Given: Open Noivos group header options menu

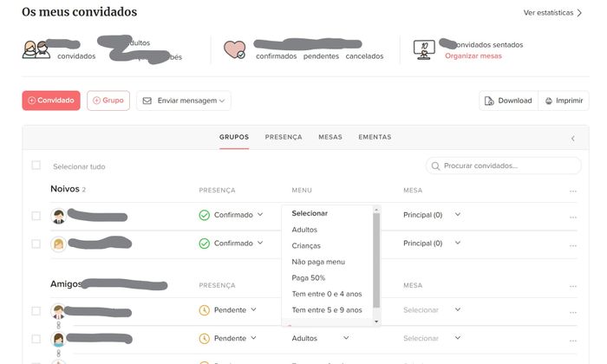Looking at the screenshot, I should pos(573,191).
